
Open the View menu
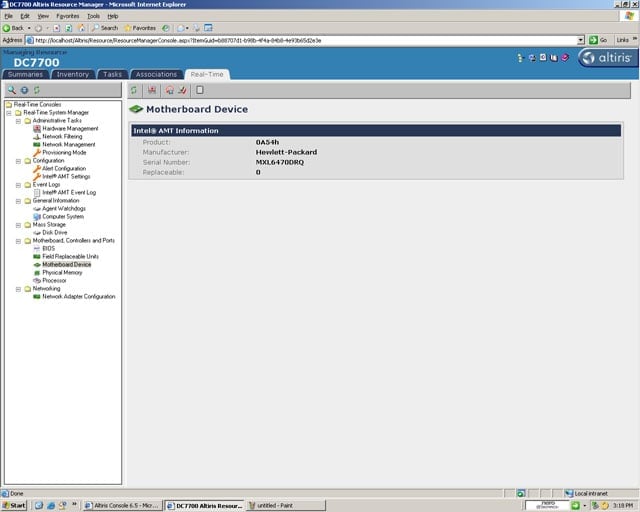(43, 16)
